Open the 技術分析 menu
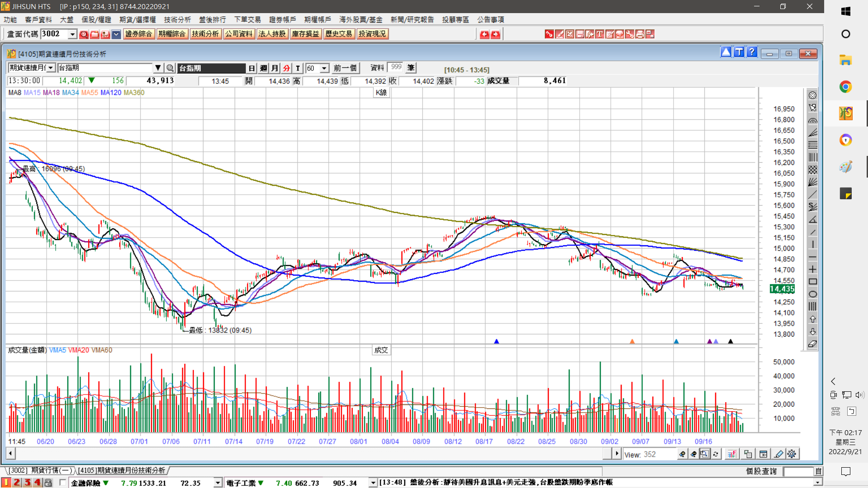Image resolution: width=868 pixels, height=488 pixels. point(177,19)
